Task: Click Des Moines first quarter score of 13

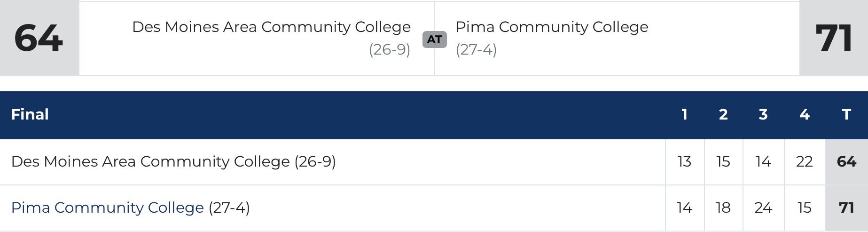Action: [684, 162]
